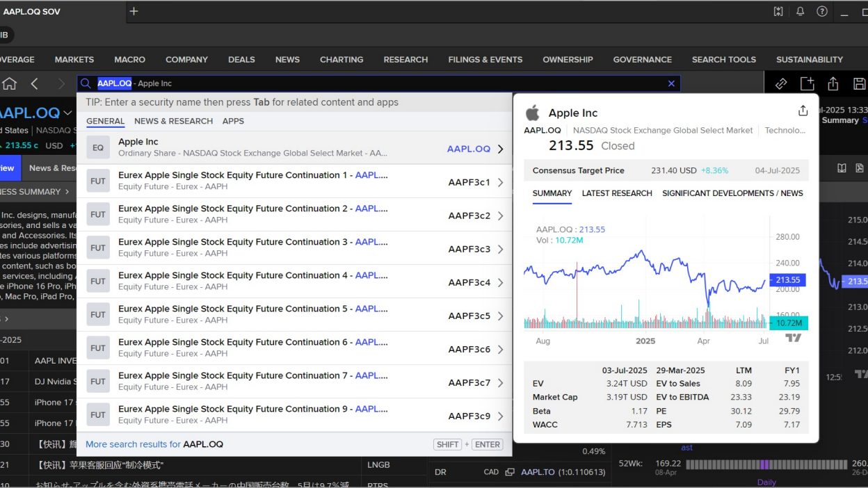
Task: Open the GOVERNANCE menu
Action: pos(643,60)
